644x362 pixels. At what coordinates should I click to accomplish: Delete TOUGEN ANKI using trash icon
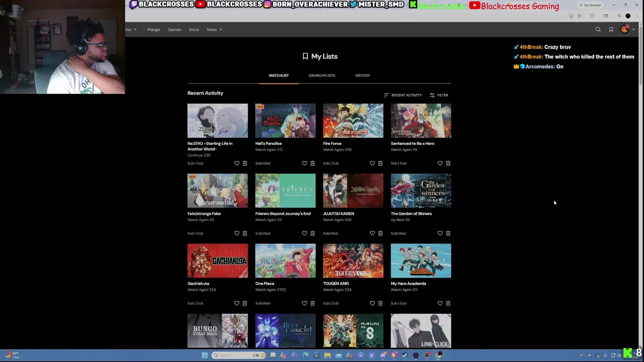point(380,303)
